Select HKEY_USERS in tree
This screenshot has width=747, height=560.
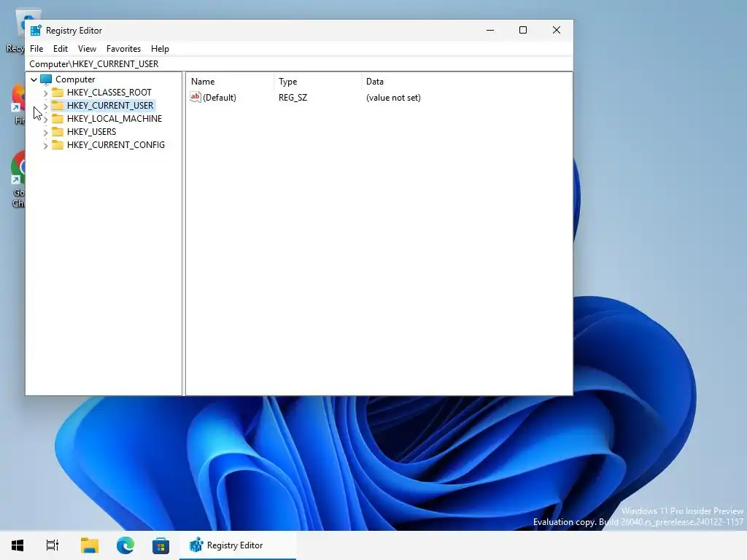tap(91, 132)
